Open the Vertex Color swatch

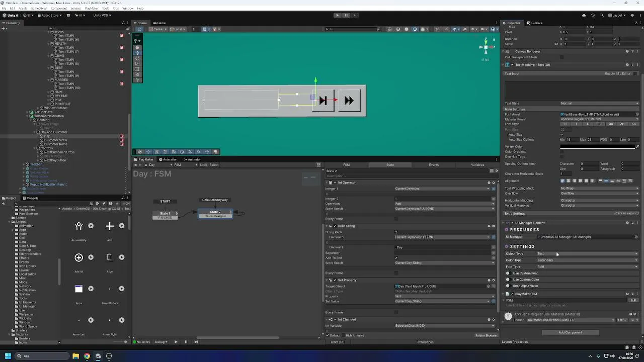[598, 147]
